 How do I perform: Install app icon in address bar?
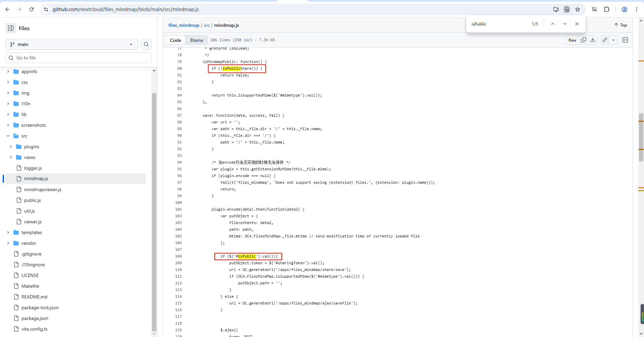(556, 9)
